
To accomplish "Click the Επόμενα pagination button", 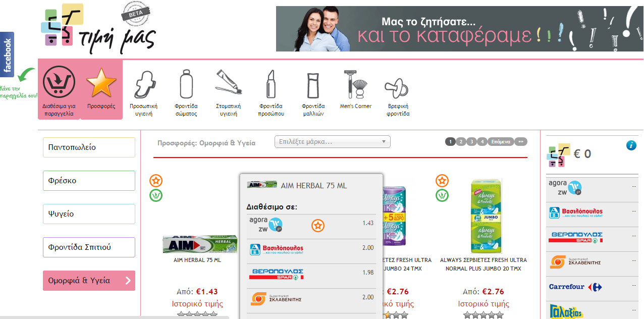I will [501, 142].
